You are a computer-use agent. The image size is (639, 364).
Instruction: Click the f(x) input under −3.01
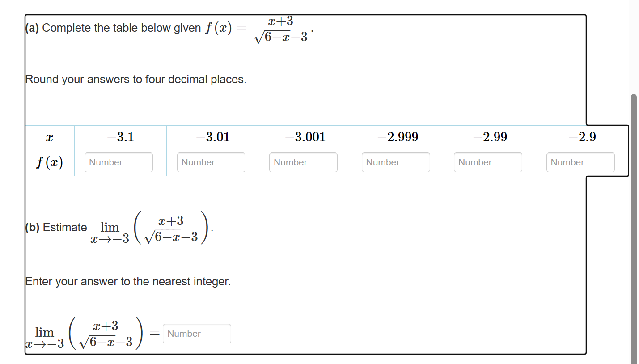211,162
